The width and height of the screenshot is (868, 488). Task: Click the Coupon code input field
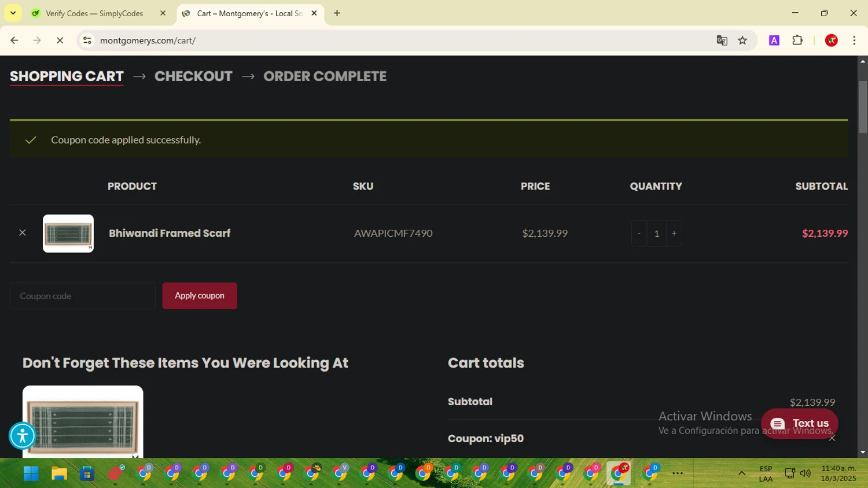click(83, 296)
